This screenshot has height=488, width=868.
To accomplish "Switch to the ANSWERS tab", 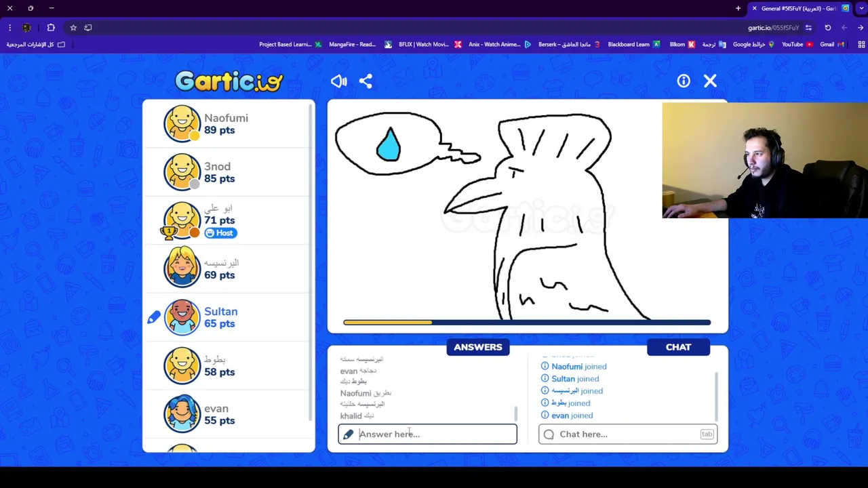I will pyautogui.click(x=478, y=347).
